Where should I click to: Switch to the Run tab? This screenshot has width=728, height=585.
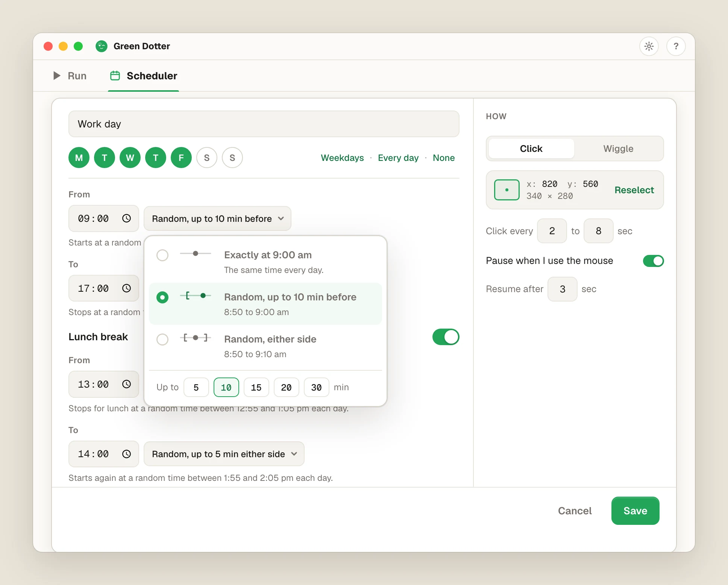(70, 76)
